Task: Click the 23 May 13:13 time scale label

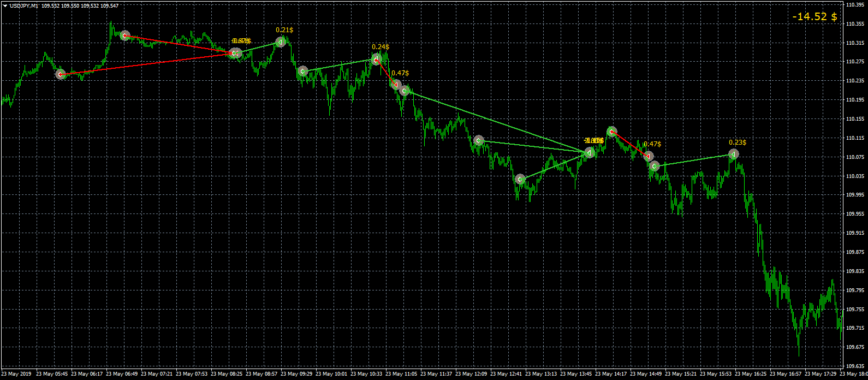Action: pyautogui.click(x=540, y=375)
